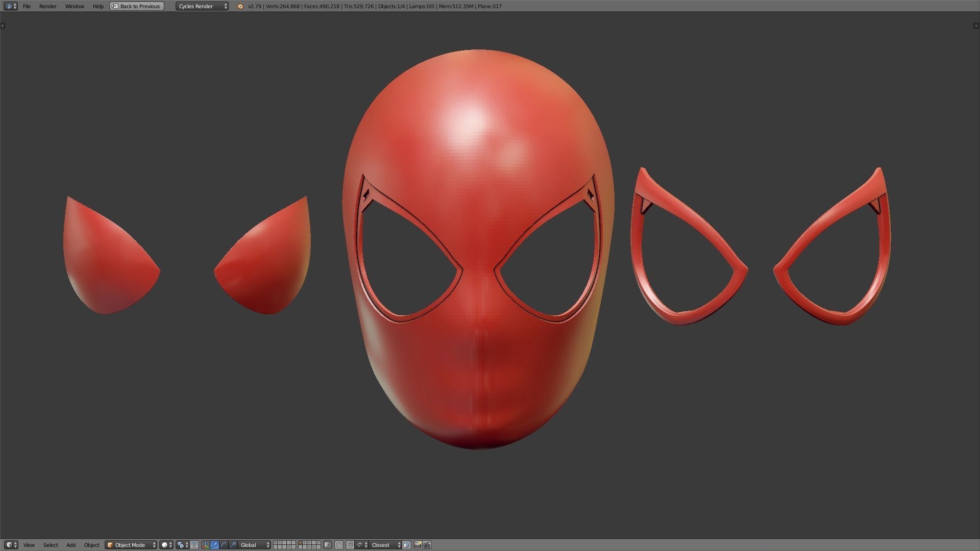This screenshot has width=980, height=551.
Task: Open the snap element type selector
Action: pyautogui.click(x=361, y=545)
